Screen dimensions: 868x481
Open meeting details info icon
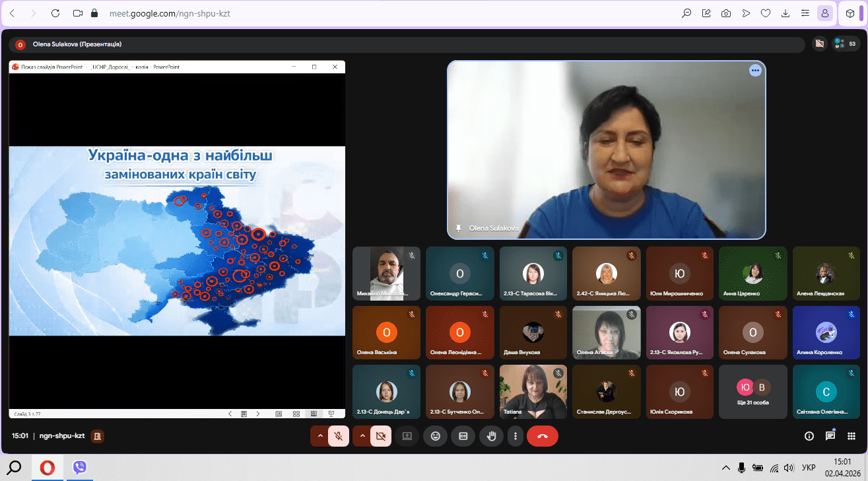809,436
